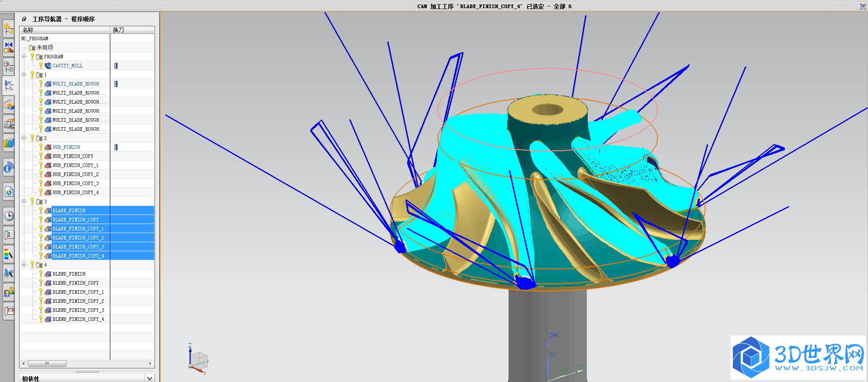Click navigator horizontal scrollbar left arrow
This screenshot has width=868, height=382.
click(x=24, y=363)
